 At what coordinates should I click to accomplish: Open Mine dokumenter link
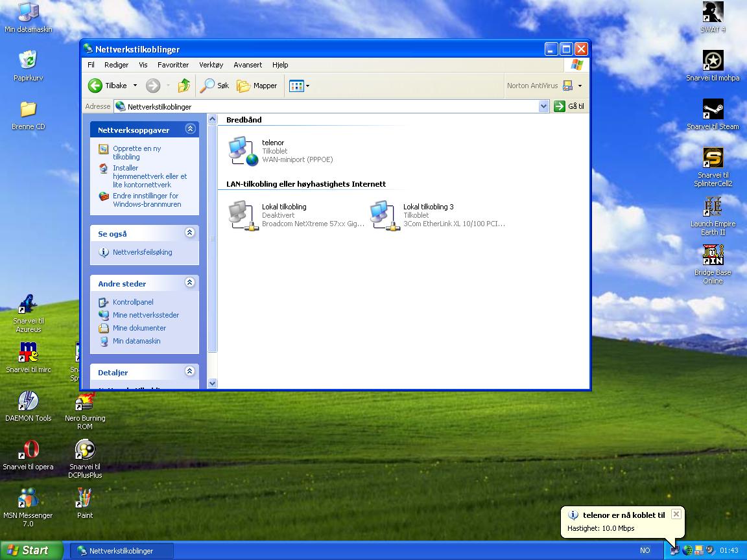coord(139,328)
